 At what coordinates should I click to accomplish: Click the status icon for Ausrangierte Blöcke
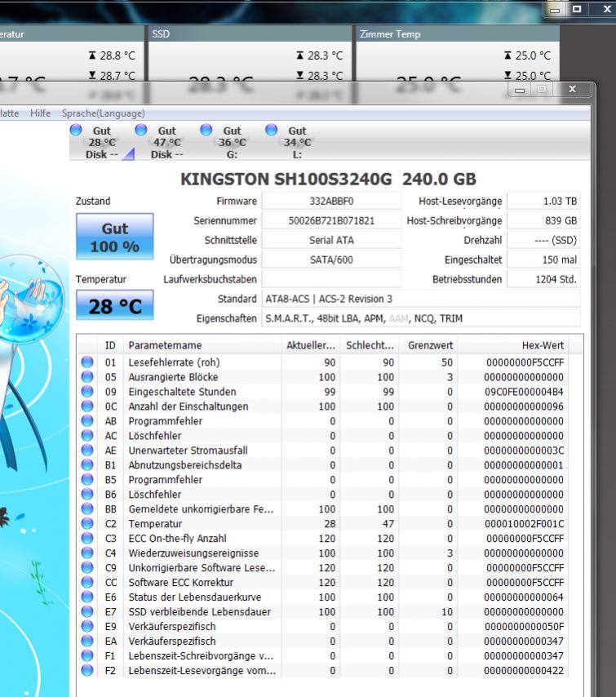[87, 376]
